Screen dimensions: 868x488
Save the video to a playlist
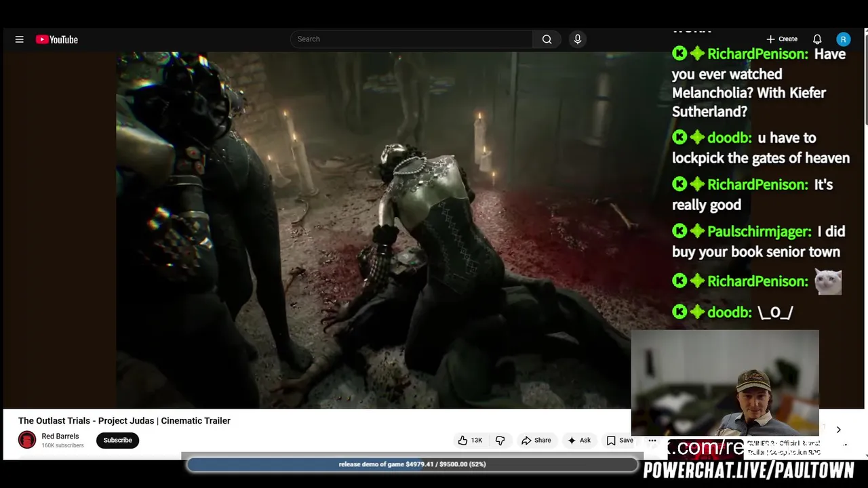[620, 441]
